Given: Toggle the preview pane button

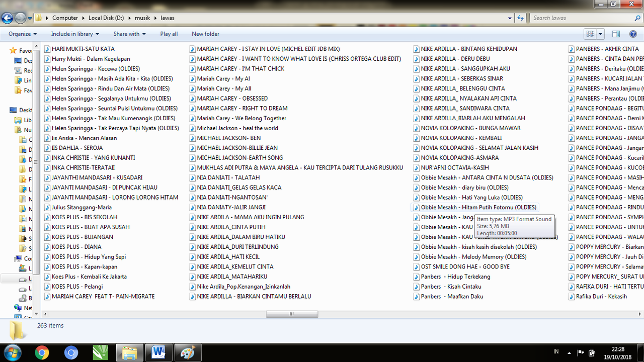Looking at the screenshot, I should pyautogui.click(x=616, y=34).
